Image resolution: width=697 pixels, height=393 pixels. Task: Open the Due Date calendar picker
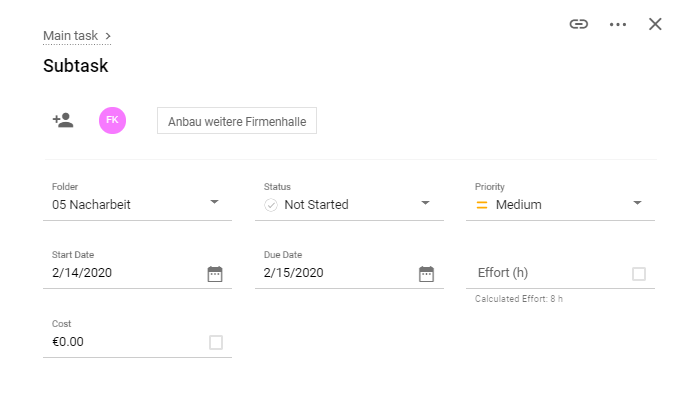426,274
